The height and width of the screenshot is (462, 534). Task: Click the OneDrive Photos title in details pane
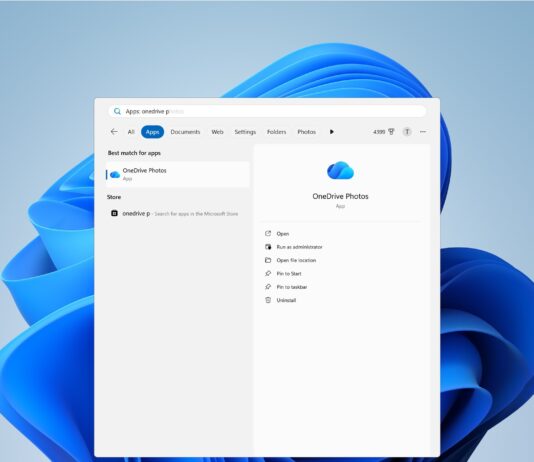click(x=340, y=196)
